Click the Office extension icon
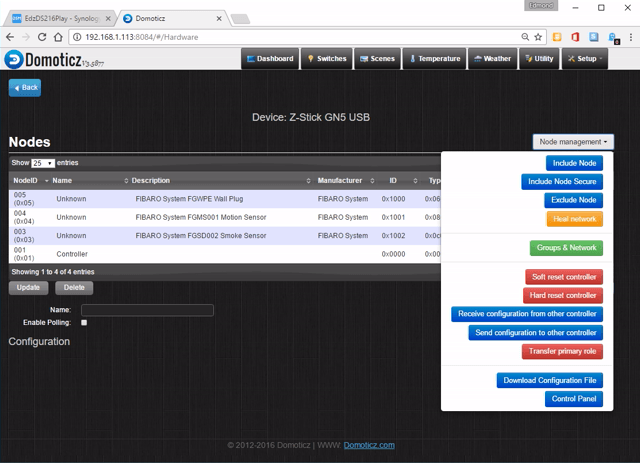This screenshot has width=640, height=463. pos(575,37)
